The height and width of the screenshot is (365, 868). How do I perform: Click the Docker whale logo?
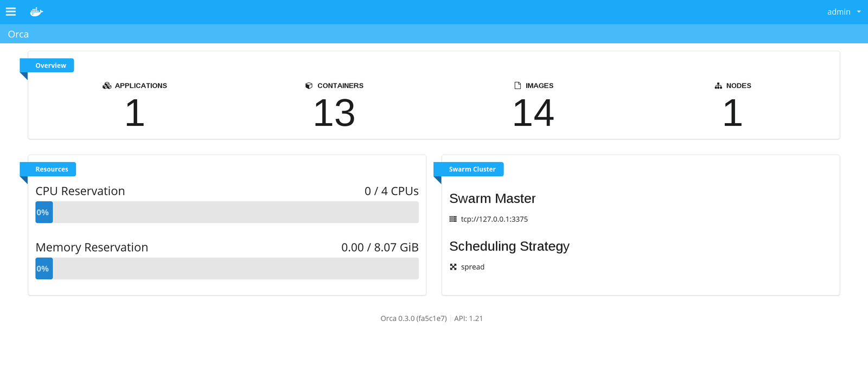click(x=36, y=12)
